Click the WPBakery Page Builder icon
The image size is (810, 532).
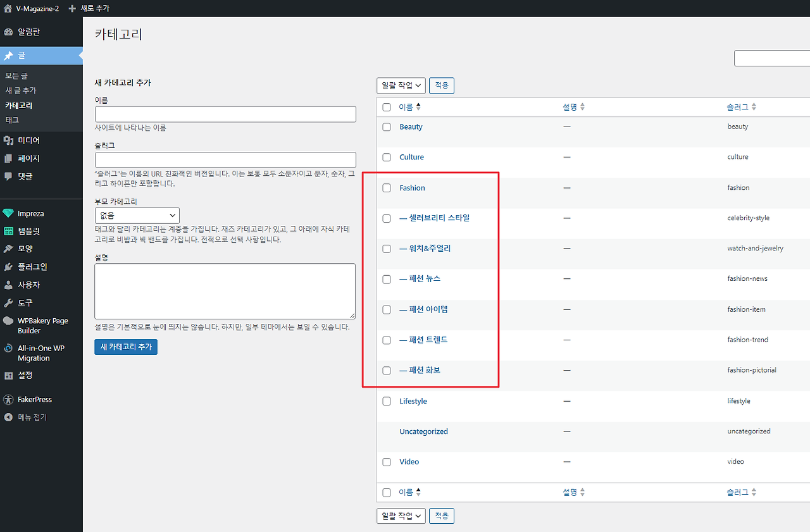point(8,321)
